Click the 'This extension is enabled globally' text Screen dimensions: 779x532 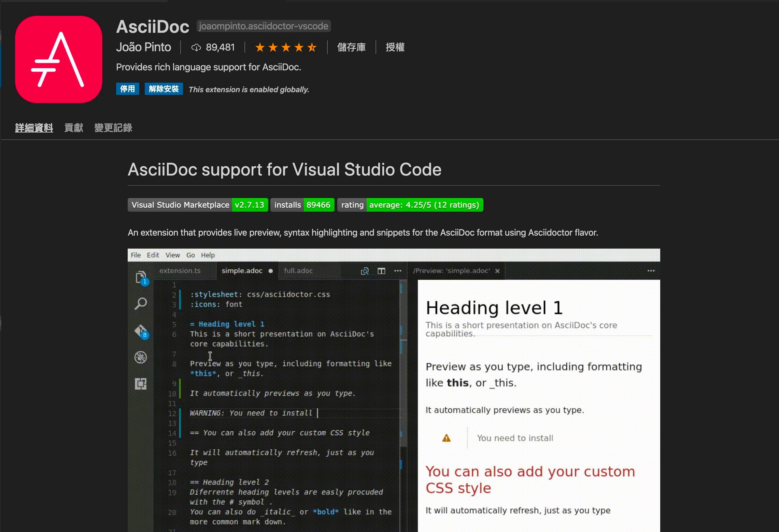(249, 89)
